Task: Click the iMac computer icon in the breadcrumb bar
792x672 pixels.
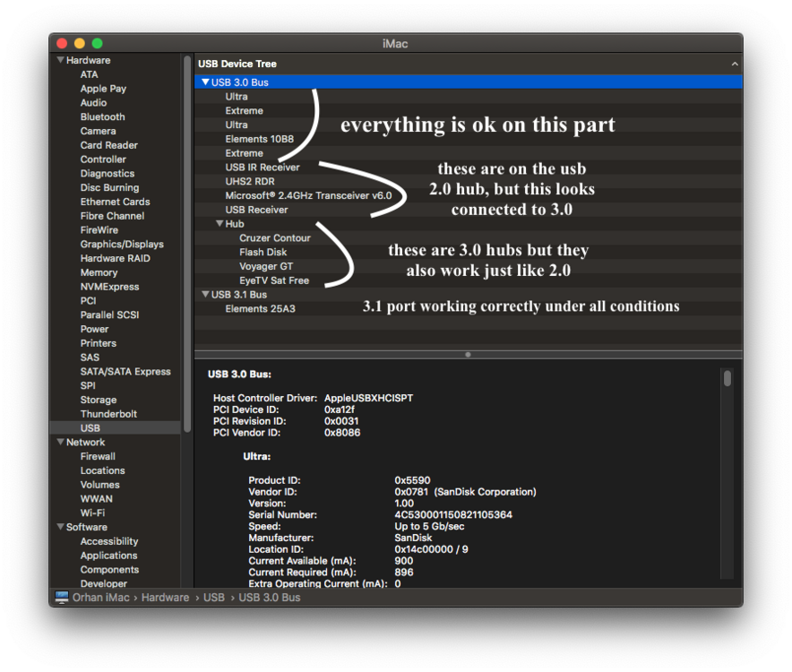Action: click(60, 597)
